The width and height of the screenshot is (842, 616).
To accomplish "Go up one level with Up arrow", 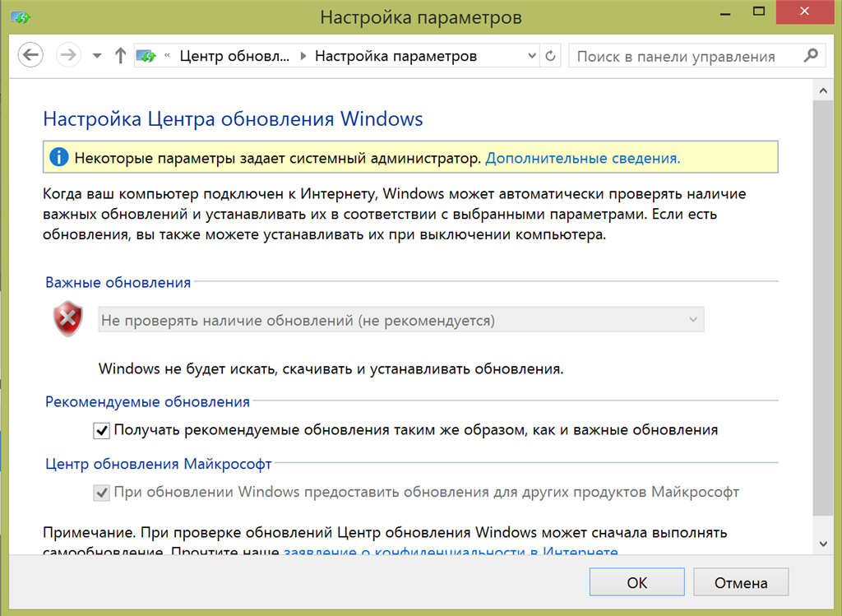I will 120,55.
